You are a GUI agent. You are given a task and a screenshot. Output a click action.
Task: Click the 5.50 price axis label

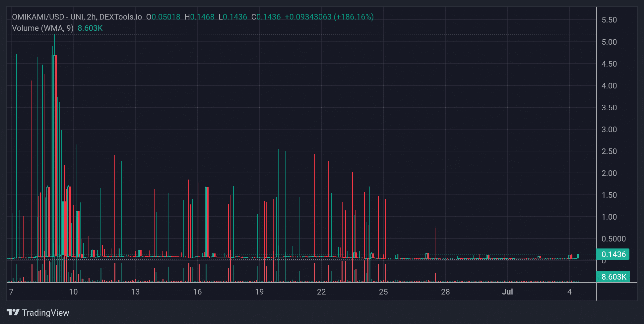609,20
